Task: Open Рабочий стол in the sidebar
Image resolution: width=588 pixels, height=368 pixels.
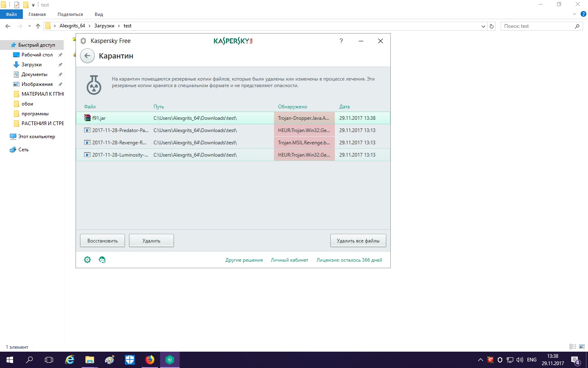Action: coord(37,55)
